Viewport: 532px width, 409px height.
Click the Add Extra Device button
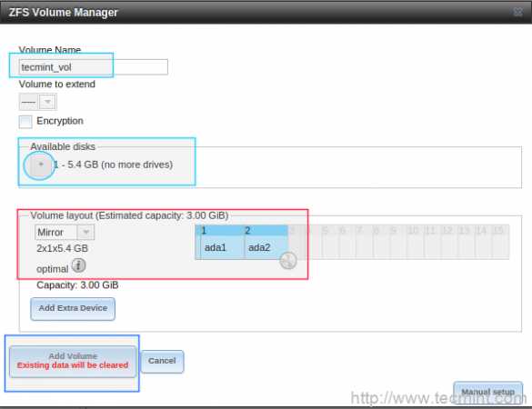pyautogui.click(x=73, y=309)
